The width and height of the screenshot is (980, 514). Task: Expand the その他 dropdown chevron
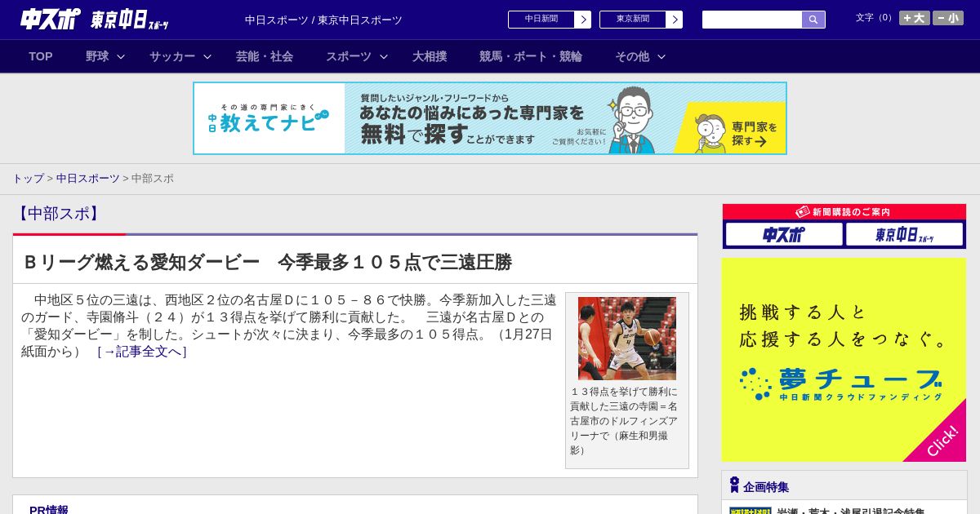click(661, 57)
